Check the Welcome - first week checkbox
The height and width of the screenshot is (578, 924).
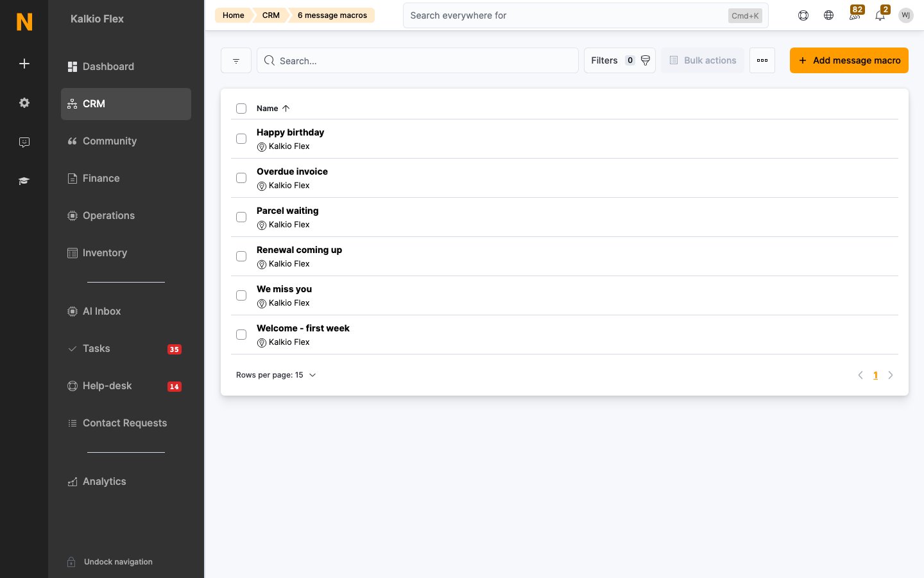[241, 335]
